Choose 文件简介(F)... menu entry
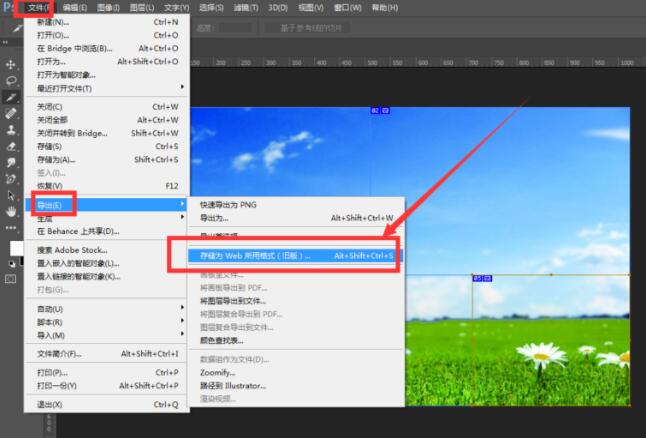The image size is (646, 438). [107, 354]
